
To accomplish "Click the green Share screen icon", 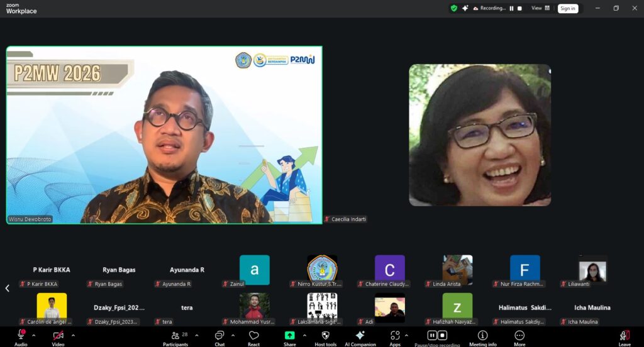I will (x=289, y=336).
